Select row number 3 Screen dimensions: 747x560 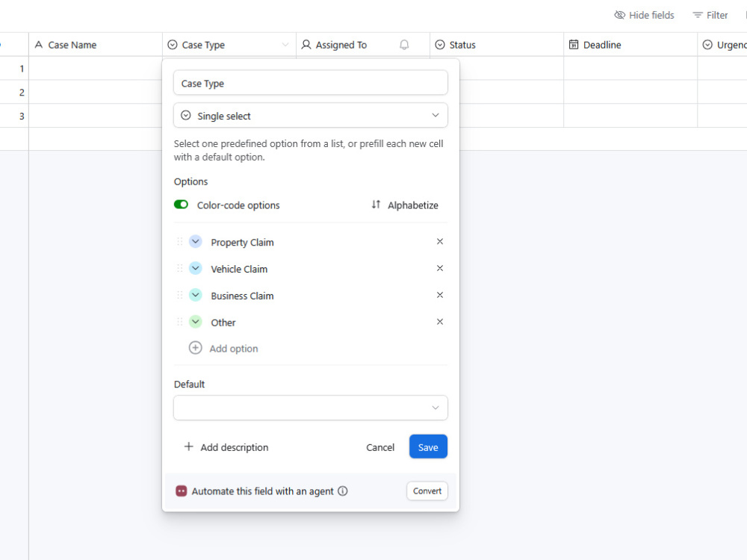point(22,116)
